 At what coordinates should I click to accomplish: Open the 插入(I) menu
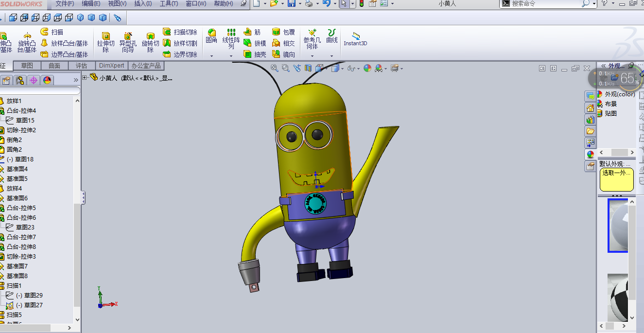tap(143, 3)
